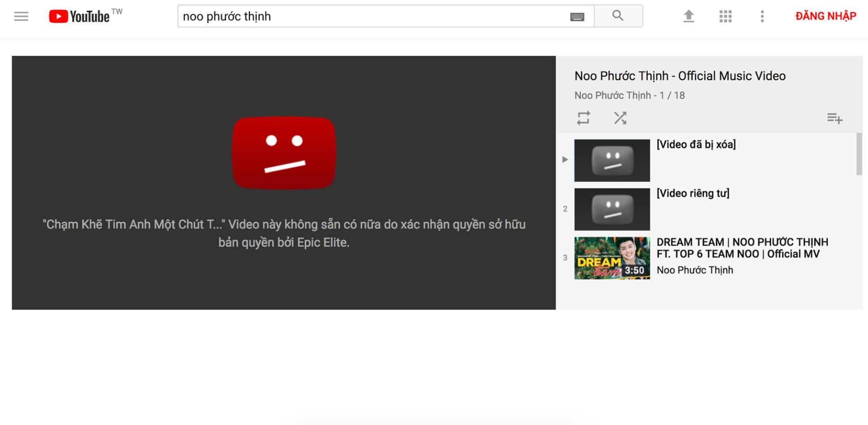Enable loop for the playlist
This screenshot has height=425, width=868.
point(583,118)
